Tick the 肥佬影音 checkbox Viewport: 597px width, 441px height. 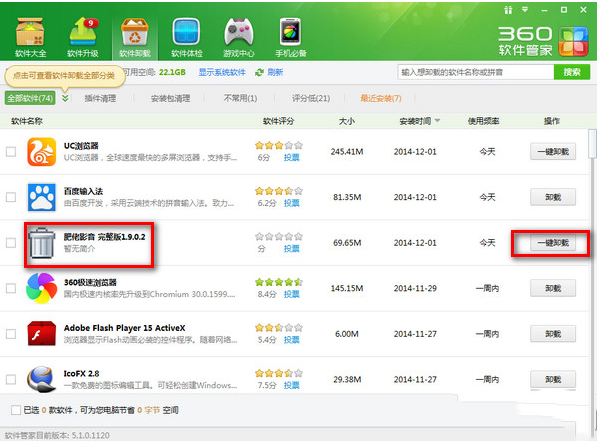pyautogui.click(x=11, y=243)
